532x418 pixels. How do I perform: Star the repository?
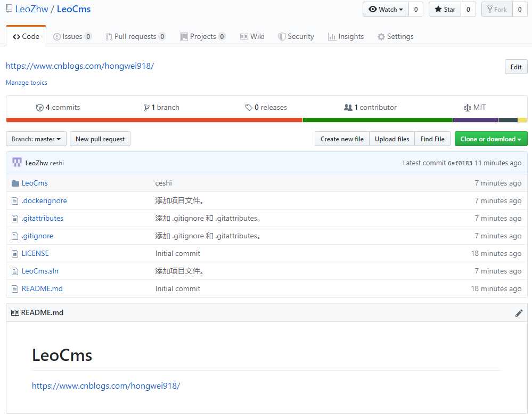[445, 10]
